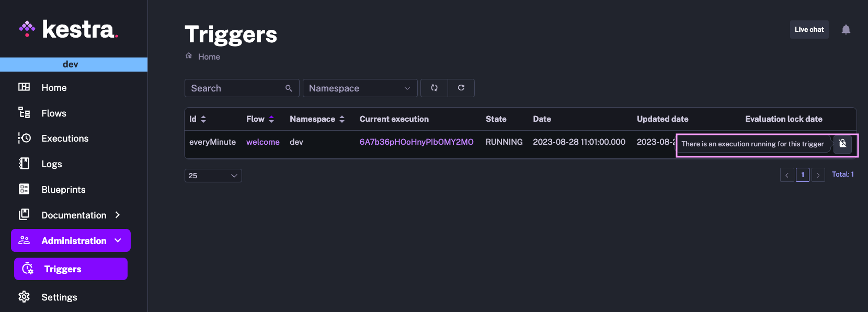Sort the table by Flow column
This screenshot has width=868, height=312.
click(x=271, y=119)
